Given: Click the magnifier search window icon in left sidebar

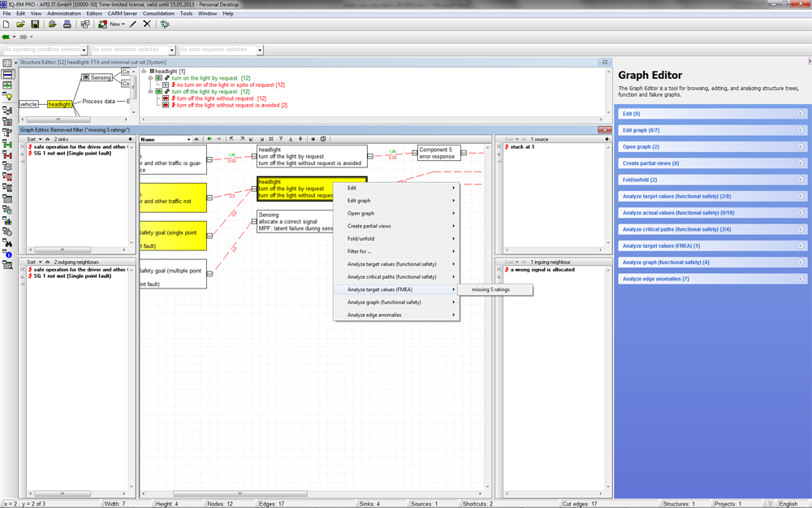Looking at the screenshot, I should click(7, 266).
